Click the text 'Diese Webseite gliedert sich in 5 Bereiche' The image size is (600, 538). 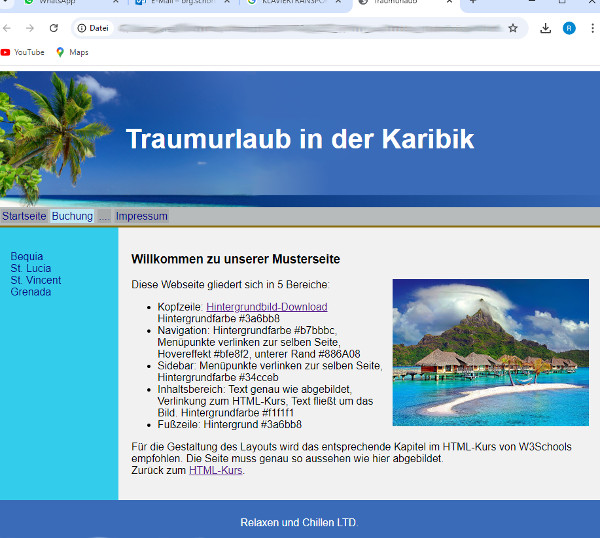pyautogui.click(x=230, y=285)
